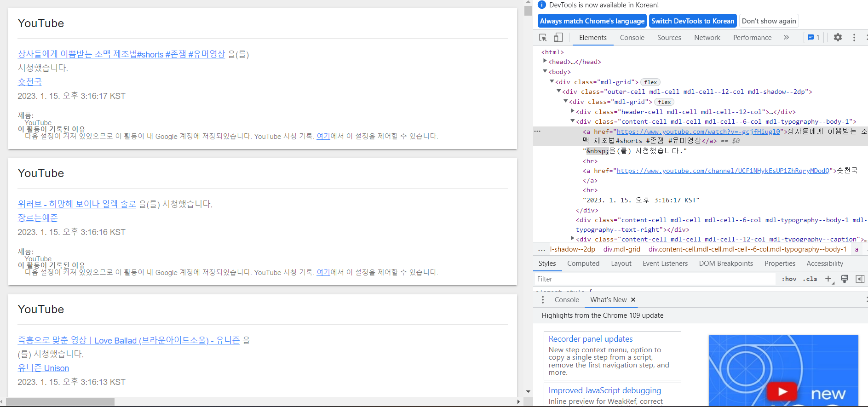
Task: Open the DevTools three-dot customize menu
Action: pos(854,38)
